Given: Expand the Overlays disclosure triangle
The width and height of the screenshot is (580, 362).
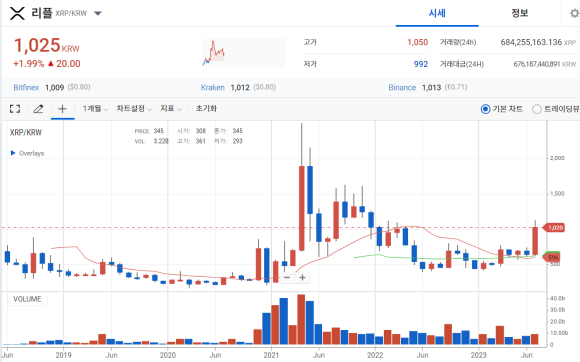Looking at the screenshot, I should 13,153.
